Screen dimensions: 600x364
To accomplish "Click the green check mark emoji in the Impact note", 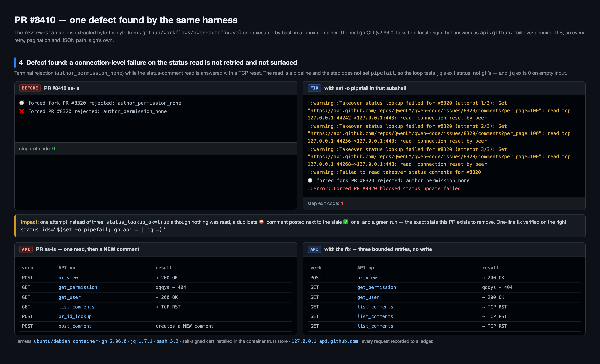I will (x=346, y=222).
